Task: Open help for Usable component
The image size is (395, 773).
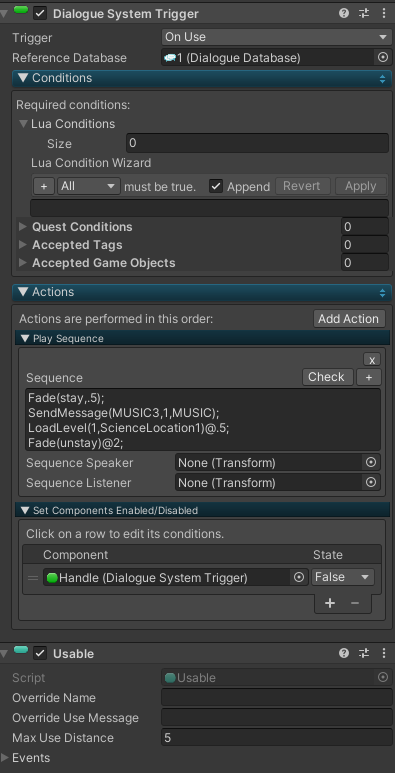Action: [344, 653]
